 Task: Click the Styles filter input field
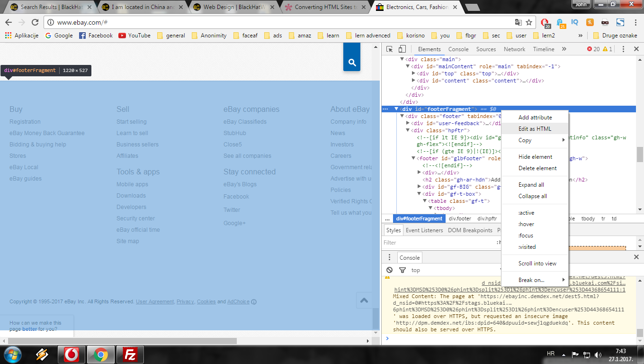point(438,243)
